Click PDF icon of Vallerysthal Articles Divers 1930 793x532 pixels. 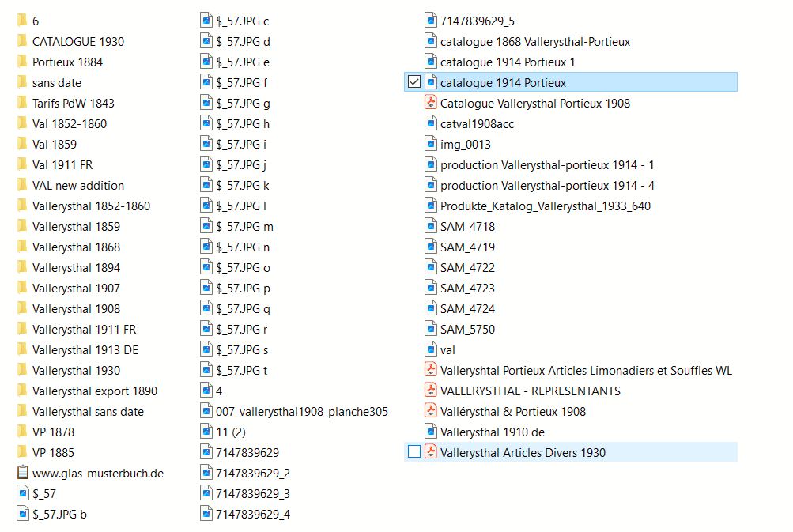coord(430,451)
